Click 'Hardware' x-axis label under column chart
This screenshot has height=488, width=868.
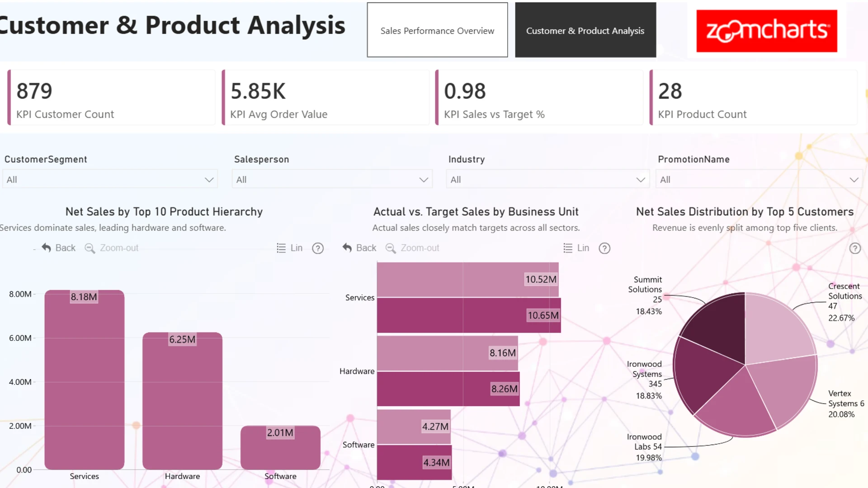182,476
